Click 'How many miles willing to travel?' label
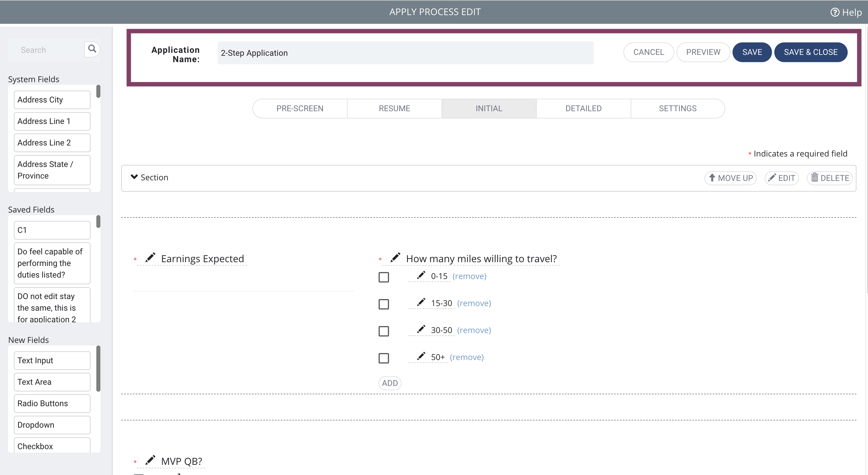Image resolution: width=868 pixels, height=475 pixels. tap(481, 259)
